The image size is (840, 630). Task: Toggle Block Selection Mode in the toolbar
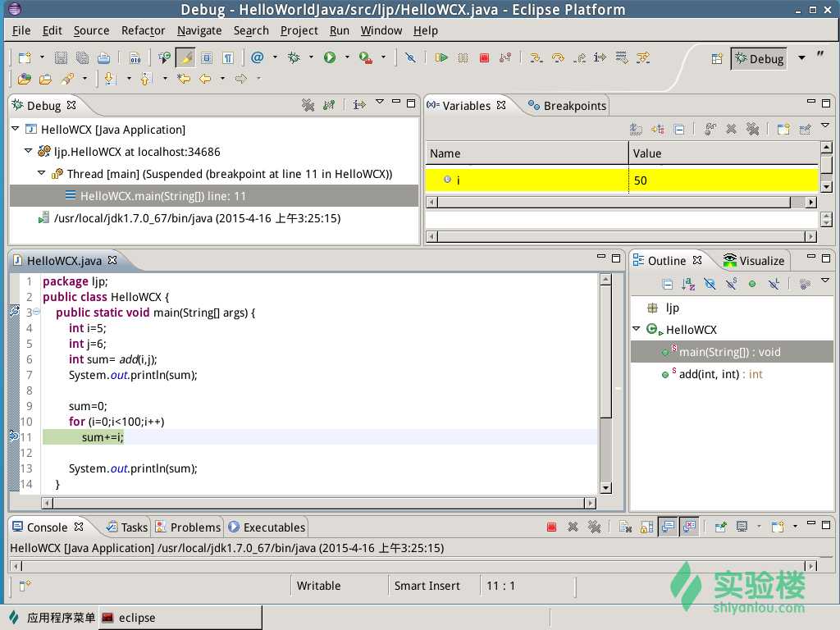tap(207, 58)
